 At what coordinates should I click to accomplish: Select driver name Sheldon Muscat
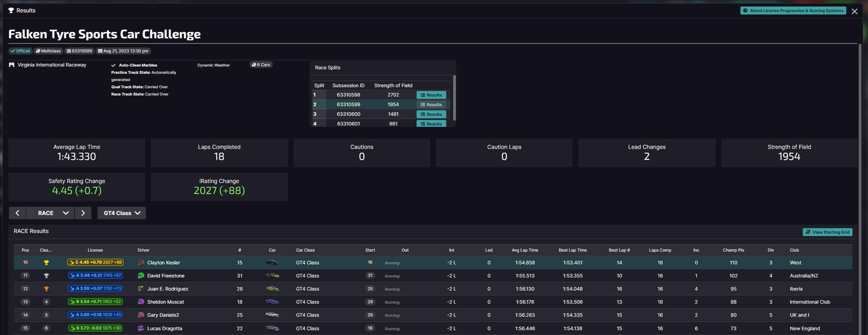[166, 302]
